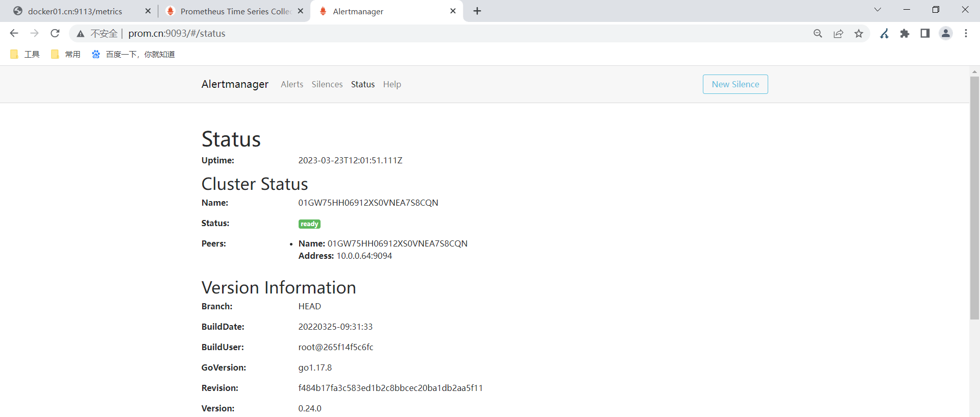Expand the tab search dropdown arrow
The width and height of the screenshot is (980, 417).
point(877,10)
